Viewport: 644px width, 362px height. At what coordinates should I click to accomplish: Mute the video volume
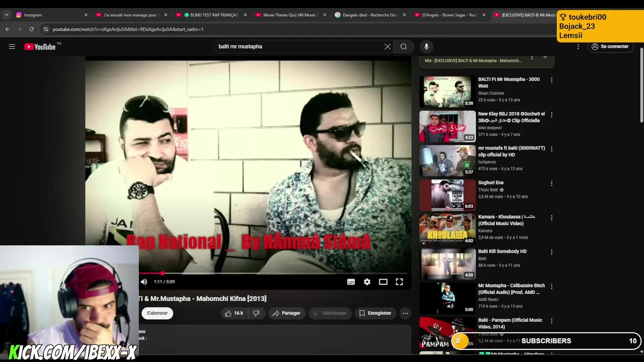pyautogui.click(x=144, y=282)
